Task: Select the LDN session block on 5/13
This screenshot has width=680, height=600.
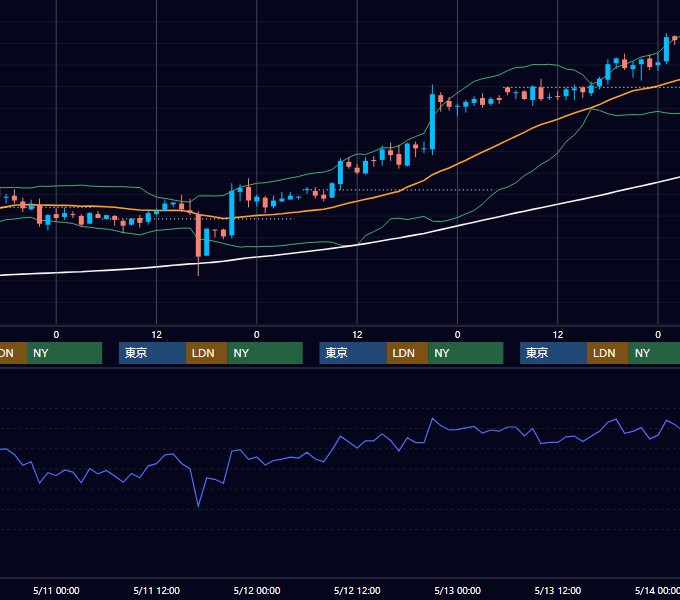Action: click(608, 353)
